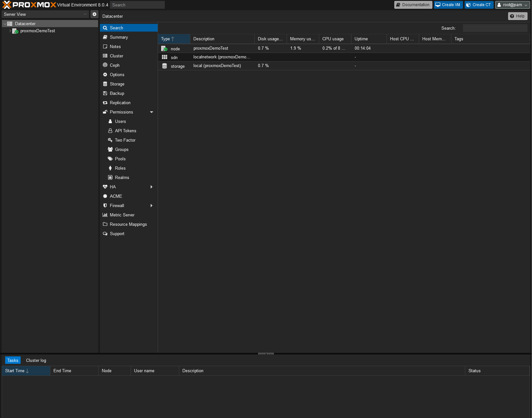The height and width of the screenshot is (418, 532).
Task: Click the API Tokens icon
Action: 110,131
